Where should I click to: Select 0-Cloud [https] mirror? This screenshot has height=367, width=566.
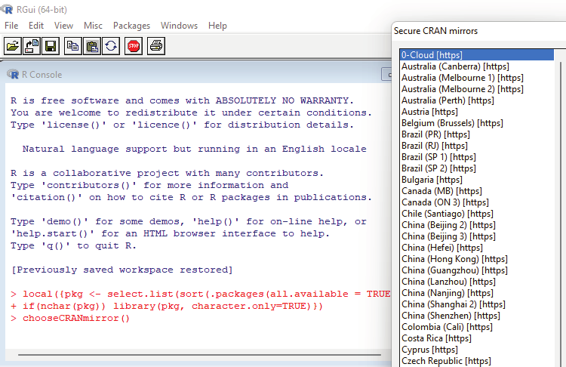477,55
